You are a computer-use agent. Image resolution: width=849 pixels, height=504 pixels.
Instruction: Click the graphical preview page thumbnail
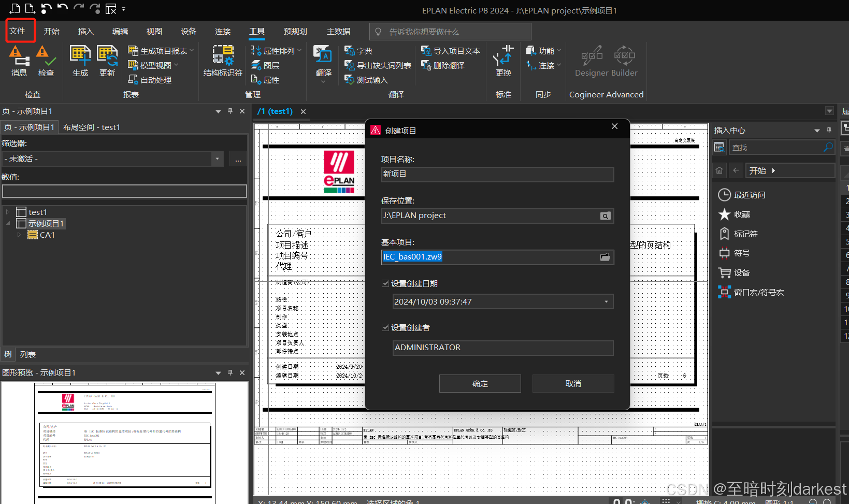click(125, 443)
